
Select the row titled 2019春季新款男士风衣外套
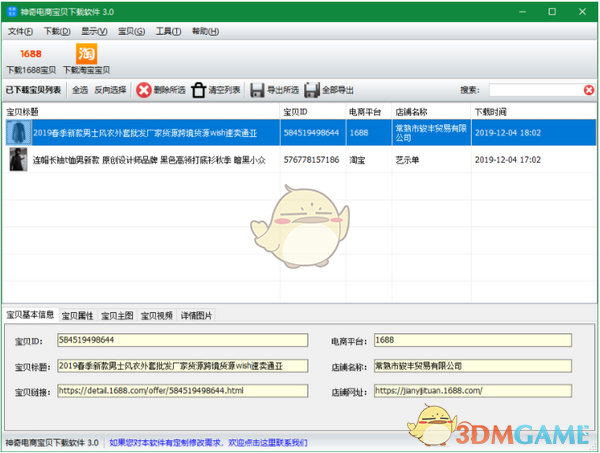tap(299, 132)
